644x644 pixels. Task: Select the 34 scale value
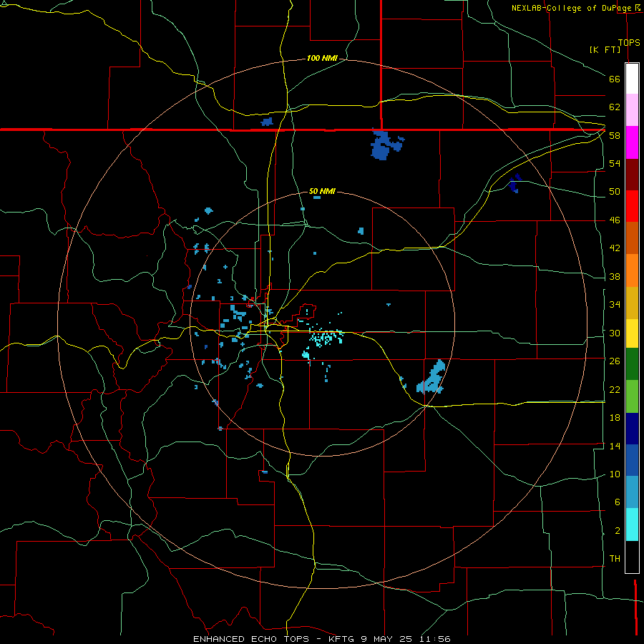(x=615, y=304)
